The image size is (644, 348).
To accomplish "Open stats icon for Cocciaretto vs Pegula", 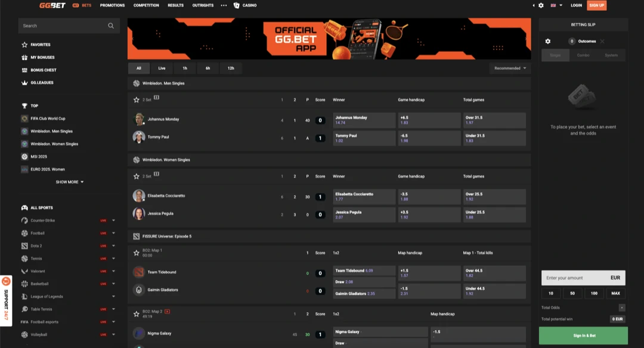I will pyautogui.click(x=156, y=174).
